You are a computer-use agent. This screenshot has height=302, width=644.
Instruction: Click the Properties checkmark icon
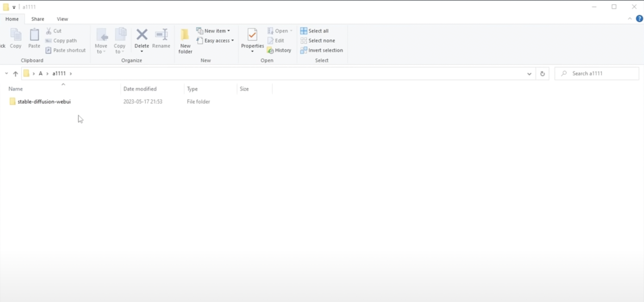click(x=252, y=35)
